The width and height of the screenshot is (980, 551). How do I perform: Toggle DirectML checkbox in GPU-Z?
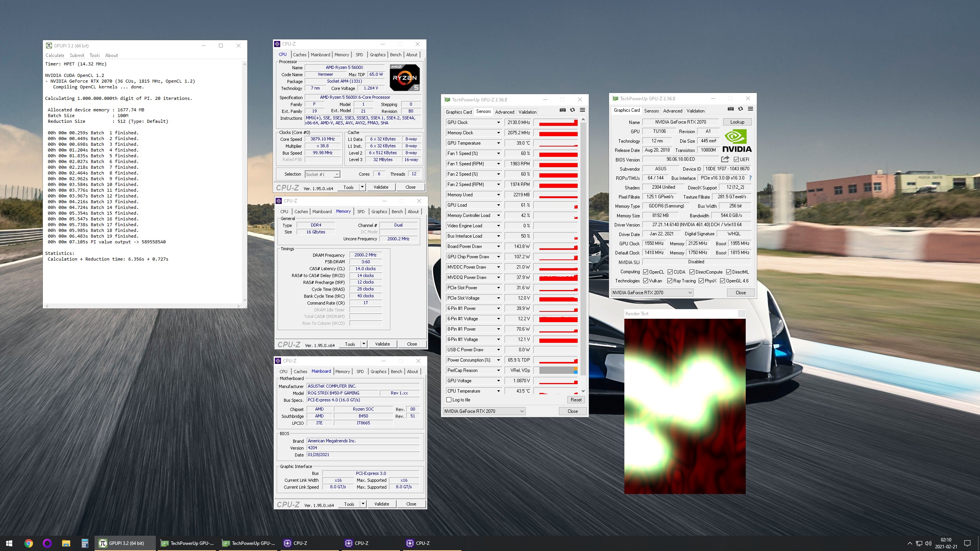click(x=728, y=272)
